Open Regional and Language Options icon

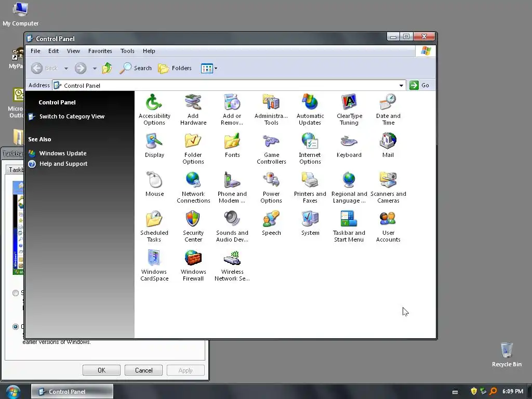[349, 187]
